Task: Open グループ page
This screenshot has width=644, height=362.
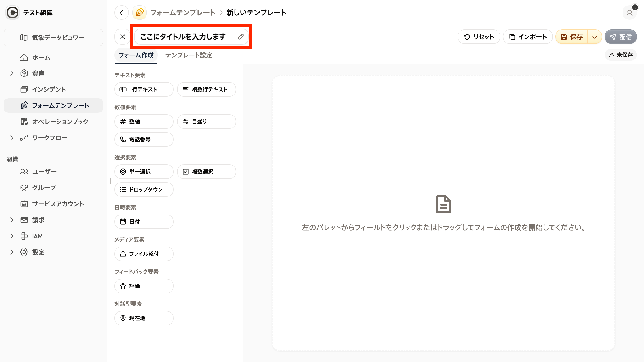Action: [x=53, y=188]
